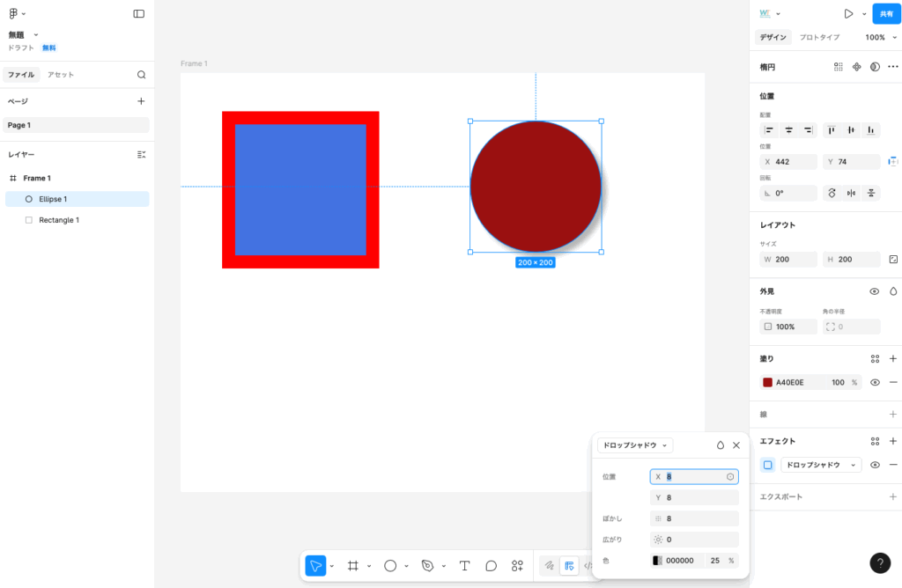Expand the shape tool options chevron
Screen dimensions: 902x588
[407, 566]
